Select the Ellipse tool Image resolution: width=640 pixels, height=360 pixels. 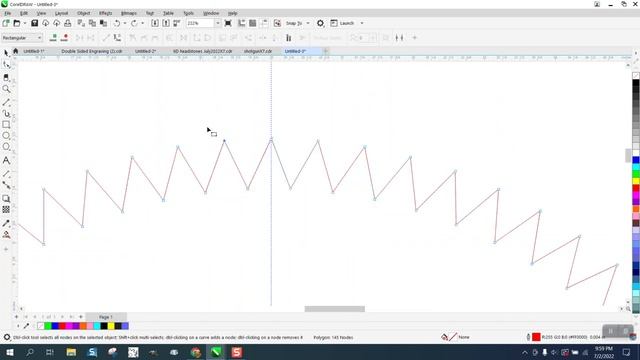point(6,136)
